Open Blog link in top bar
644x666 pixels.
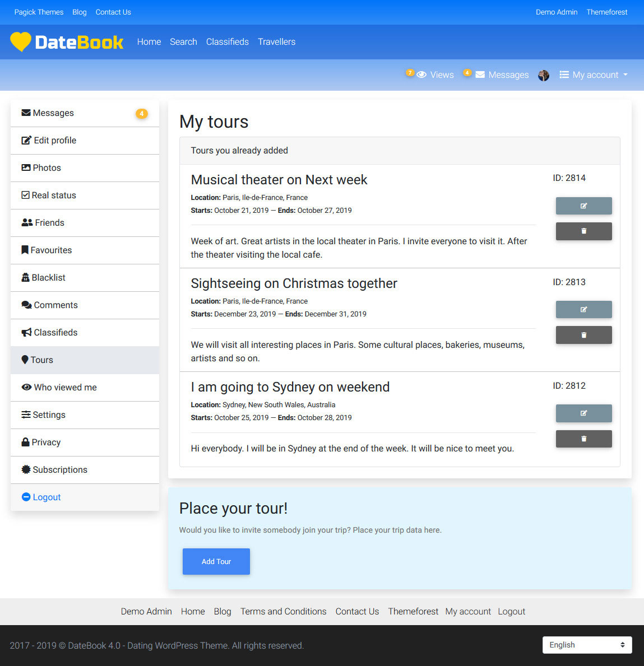80,12
